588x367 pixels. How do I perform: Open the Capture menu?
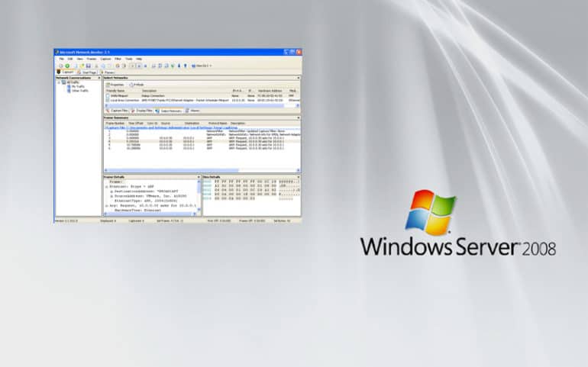pos(105,59)
